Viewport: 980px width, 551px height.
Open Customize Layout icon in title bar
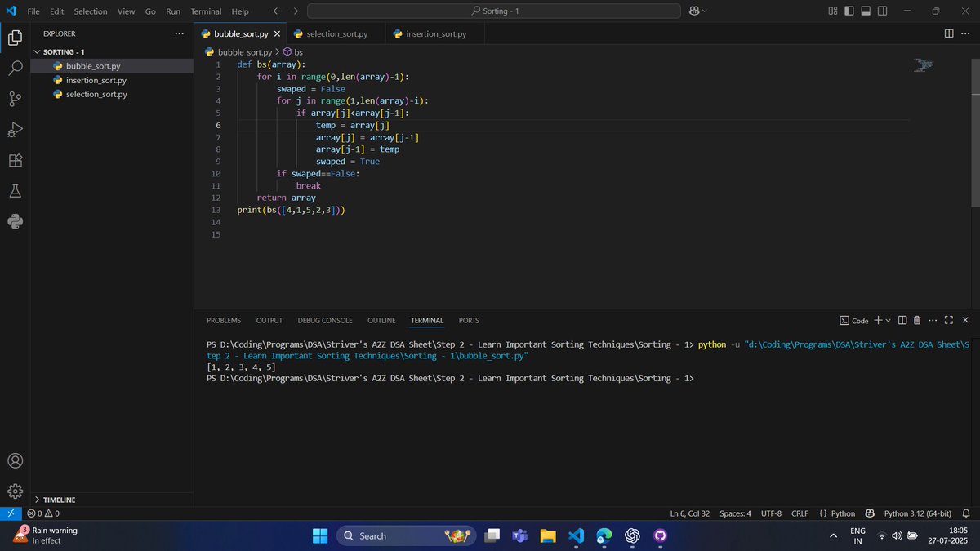tap(833, 11)
